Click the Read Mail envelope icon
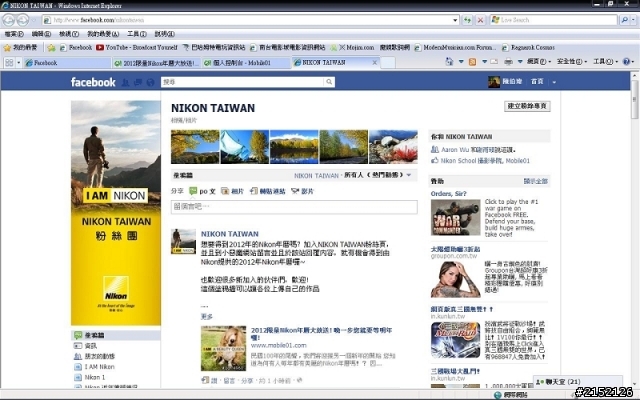Image resolution: width=640 pixels, height=400 pixels. [x=494, y=62]
